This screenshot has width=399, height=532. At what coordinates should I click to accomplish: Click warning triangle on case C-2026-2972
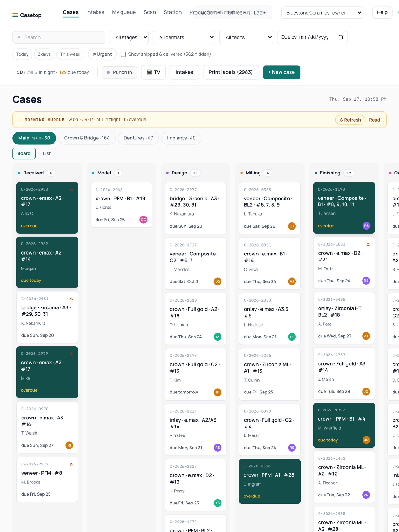(71, 464)
